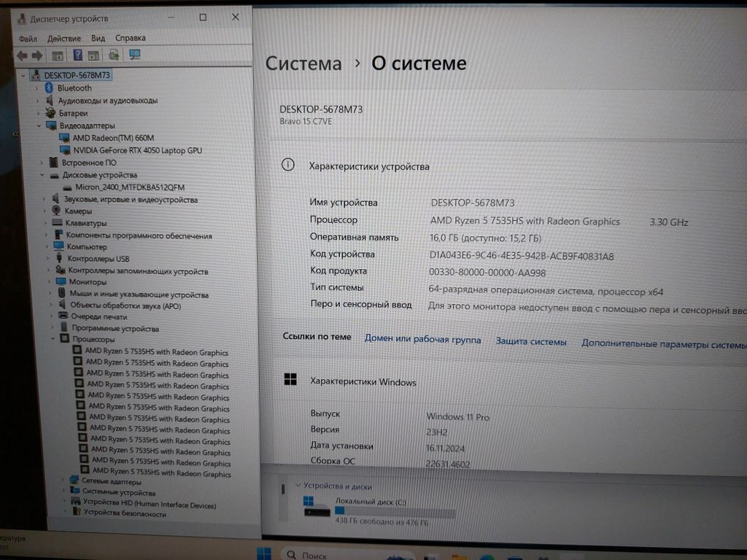The height and width of the screenshot is (560, 747).
Task: Open the Защита системы link
Action: pos(530,341)
